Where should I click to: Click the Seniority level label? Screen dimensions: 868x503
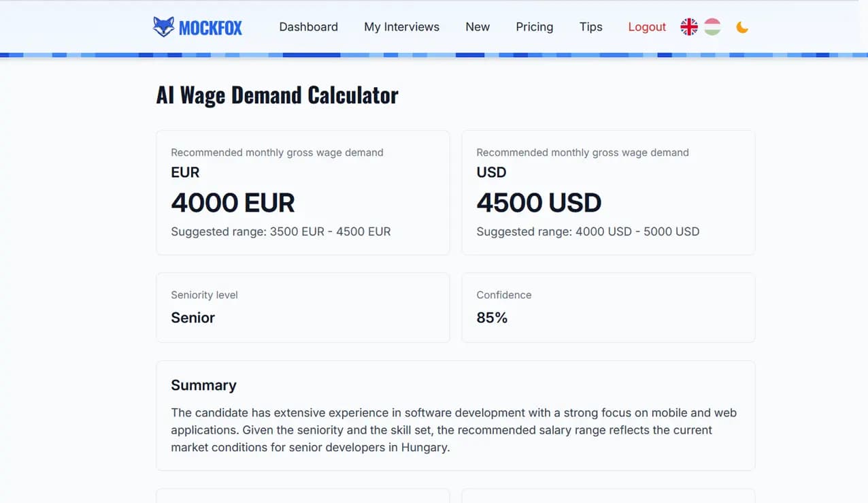tap(204, 295)
